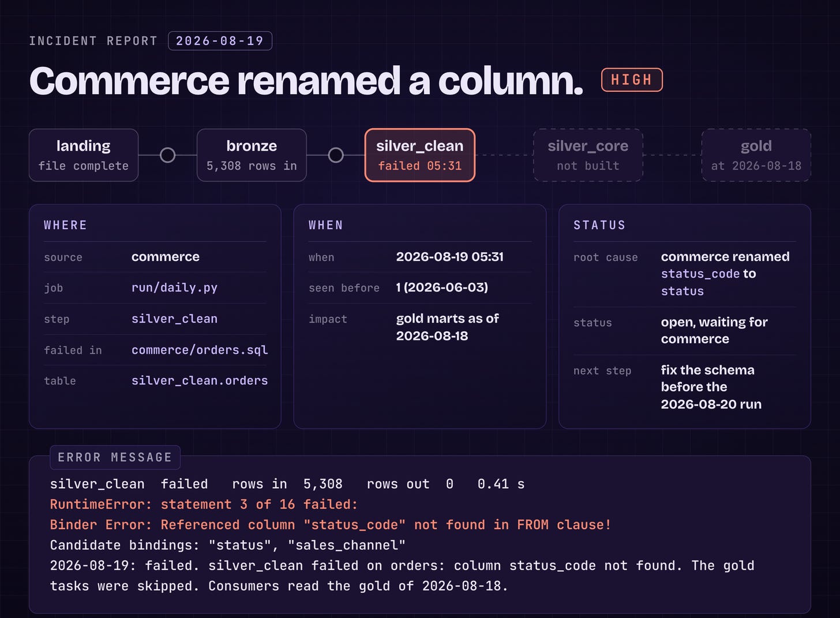Click the 'next step' field label

(602, 371)
